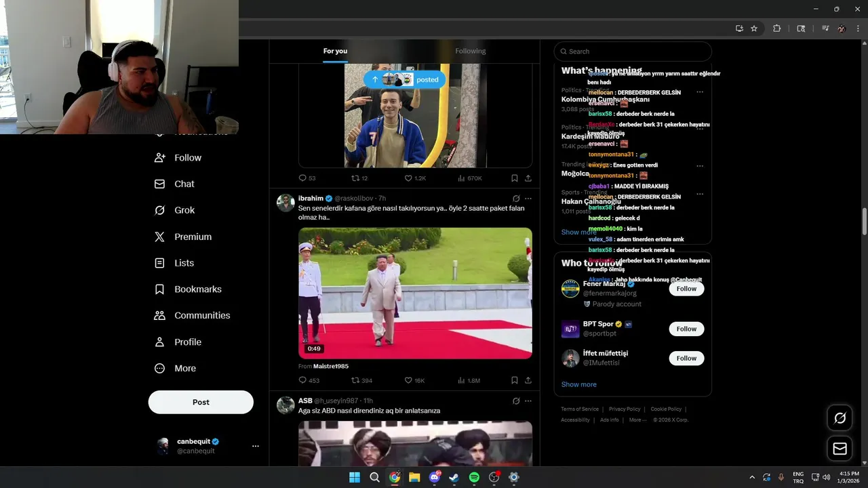Follow Fener Markaj account
868x488 pixels.
[x=686, y=289]
